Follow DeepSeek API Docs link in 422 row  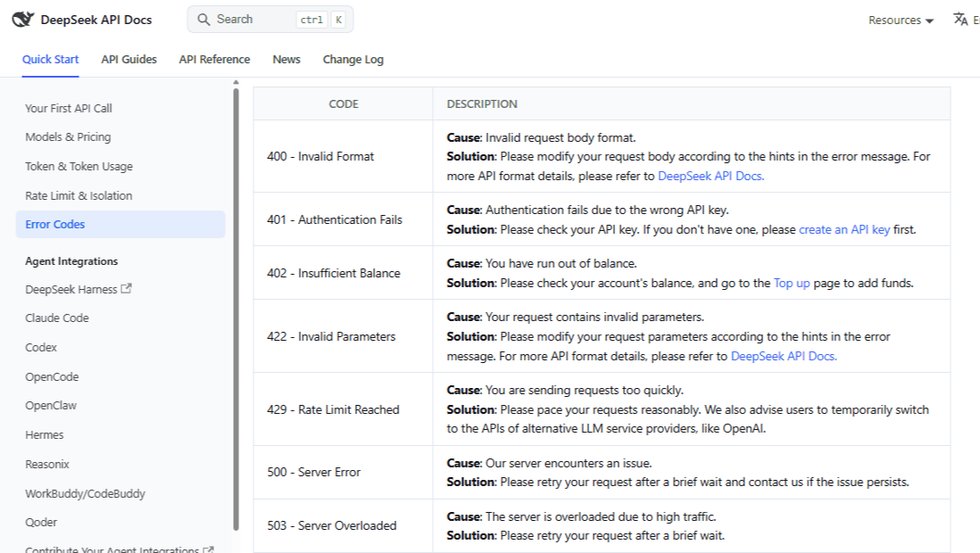click(784, 356)
